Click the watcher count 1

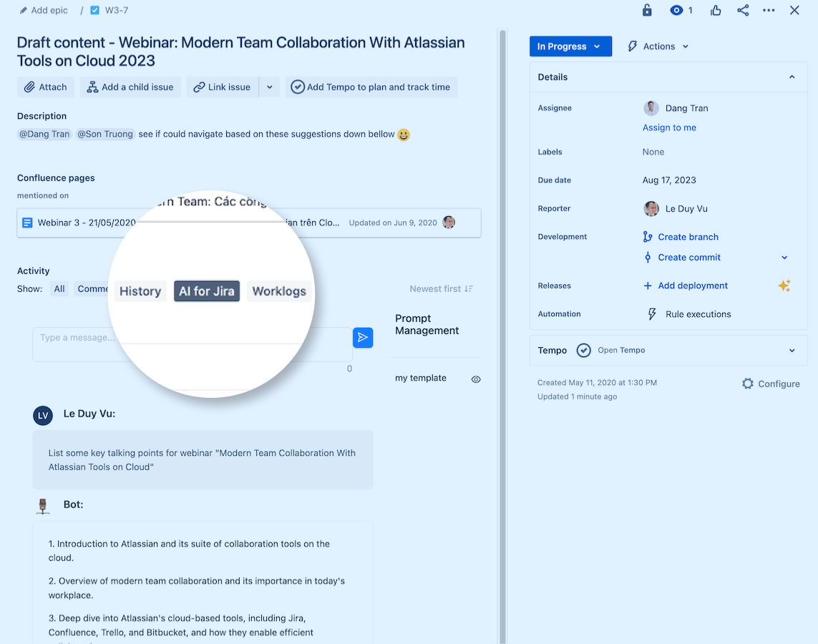pos(690,10)
